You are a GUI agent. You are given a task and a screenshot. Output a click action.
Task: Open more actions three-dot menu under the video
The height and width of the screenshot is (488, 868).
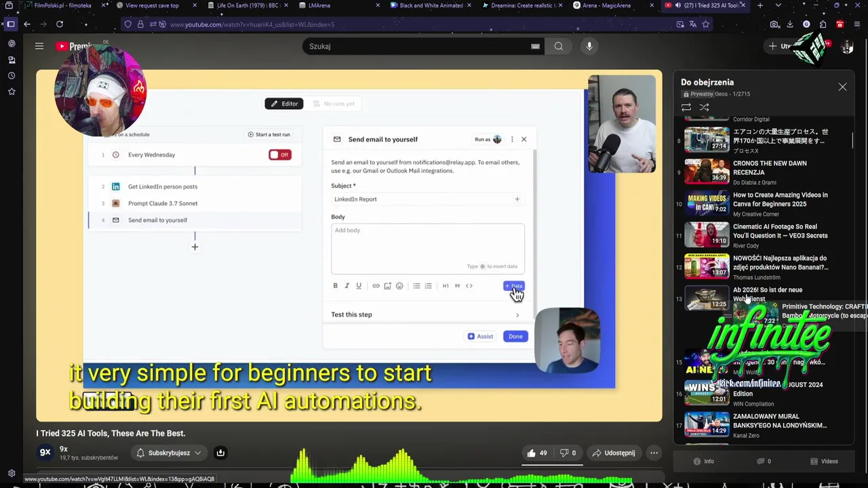point(654,453)
